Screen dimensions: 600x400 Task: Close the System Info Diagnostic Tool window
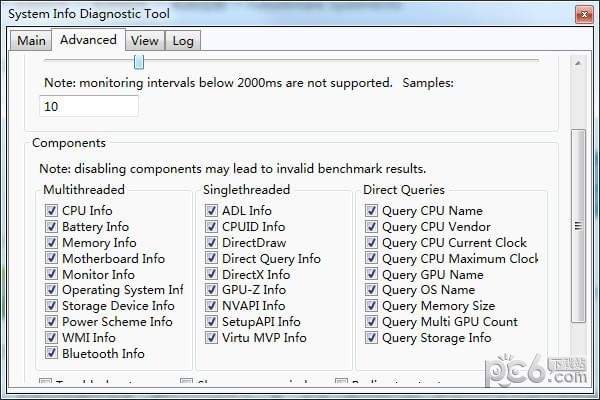tap(581, 14)
